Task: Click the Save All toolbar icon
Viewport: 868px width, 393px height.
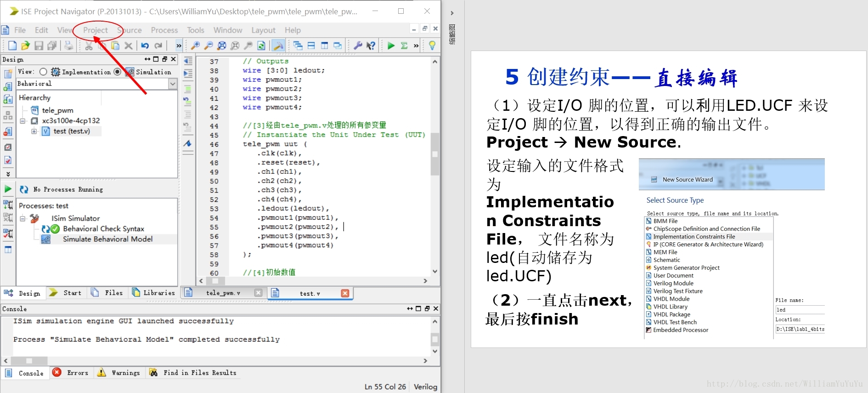Action: coord(52,46)
